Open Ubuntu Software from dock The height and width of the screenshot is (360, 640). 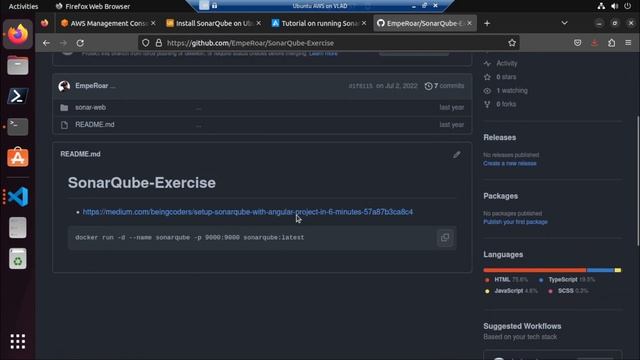click(18, 157)
